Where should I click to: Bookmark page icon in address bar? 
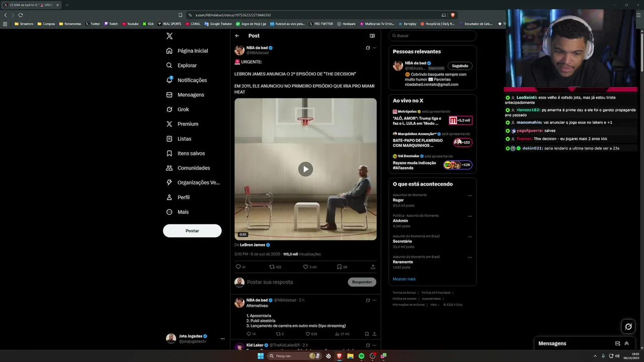coord(181,15)
